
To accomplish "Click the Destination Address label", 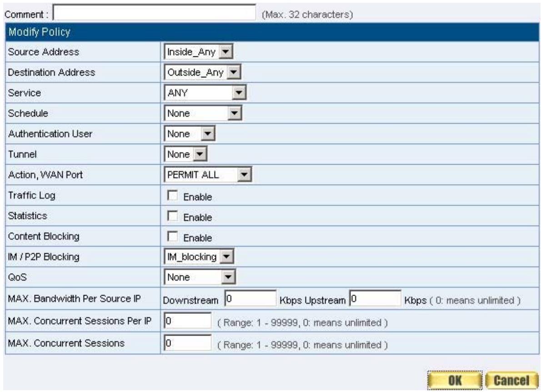I will coord(51,72).
